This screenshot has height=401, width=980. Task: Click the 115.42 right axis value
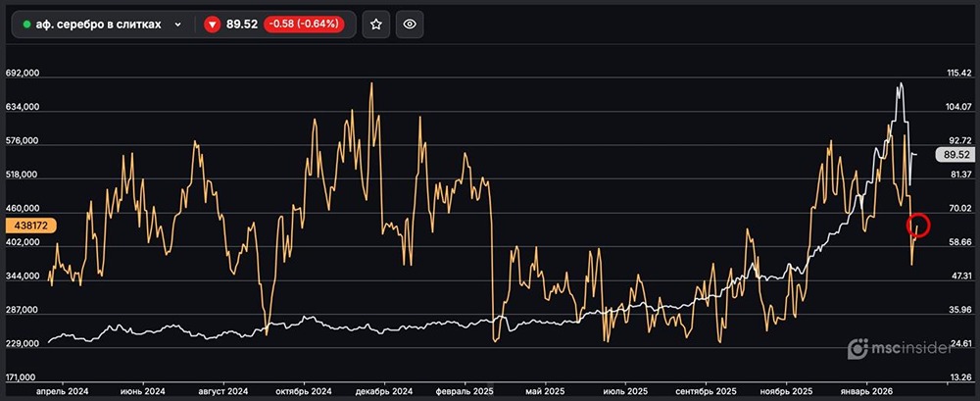coord(958,74)
